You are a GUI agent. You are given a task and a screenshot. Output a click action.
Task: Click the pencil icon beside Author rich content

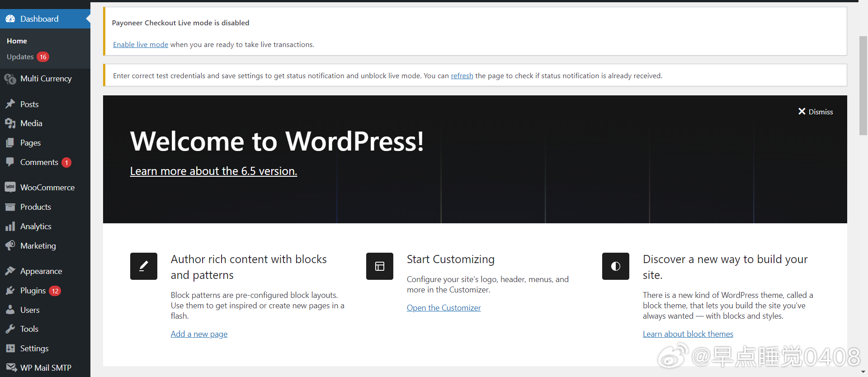point(144,266)
